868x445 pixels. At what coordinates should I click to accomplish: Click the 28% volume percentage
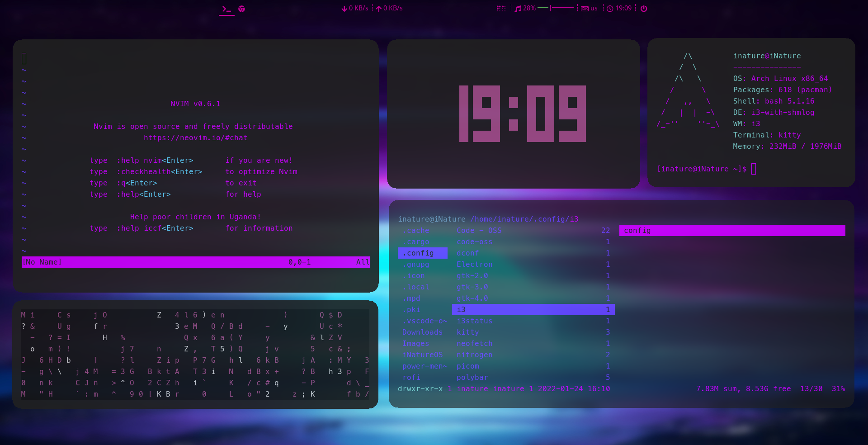[x=529, y=9]
